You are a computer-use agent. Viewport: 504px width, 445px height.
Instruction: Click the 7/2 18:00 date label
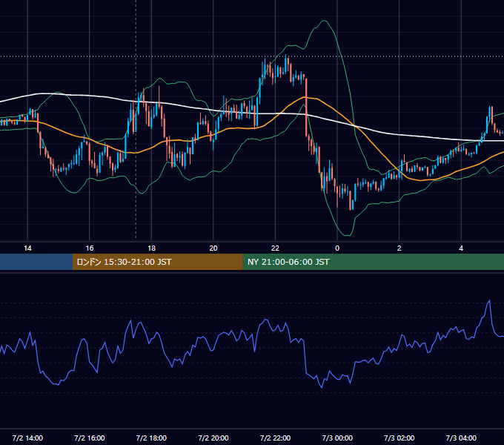coord(151,438)
